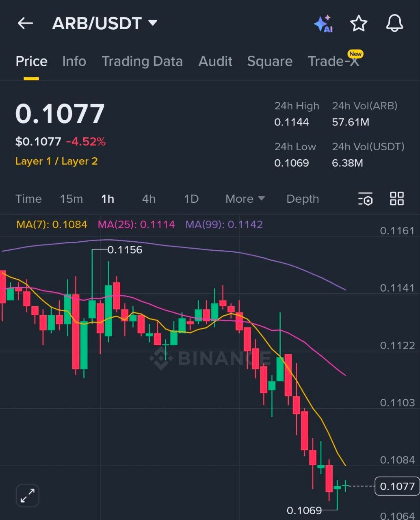Switch chart to 1D interval

pyautogui.click(x=191, y=199)
